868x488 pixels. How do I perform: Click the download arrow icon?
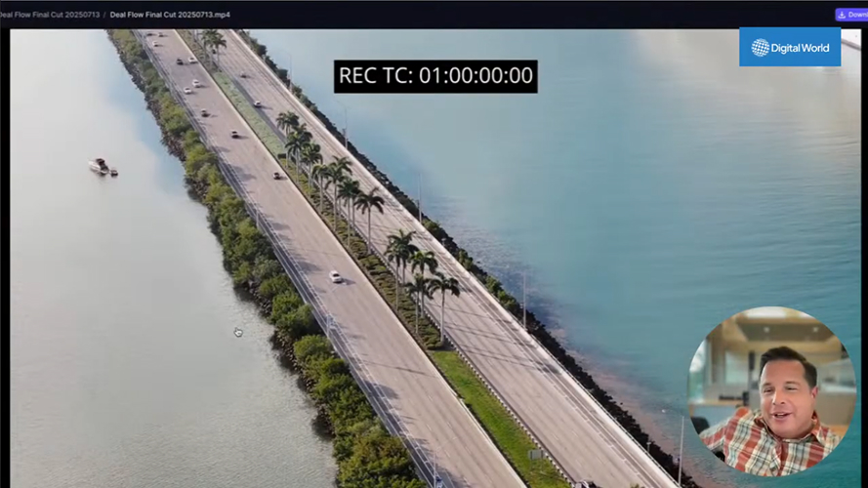(x=842, y=15)
